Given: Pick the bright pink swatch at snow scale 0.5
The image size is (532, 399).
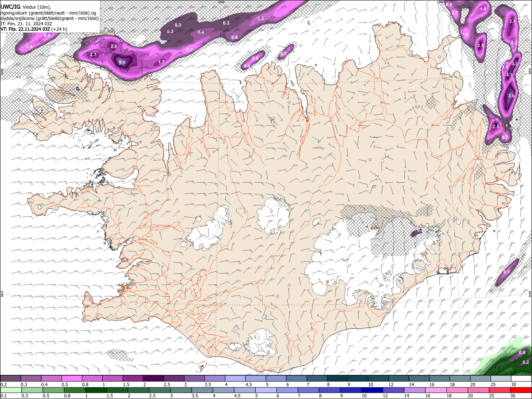Looking at the screenshot, I should pos(72,378).
